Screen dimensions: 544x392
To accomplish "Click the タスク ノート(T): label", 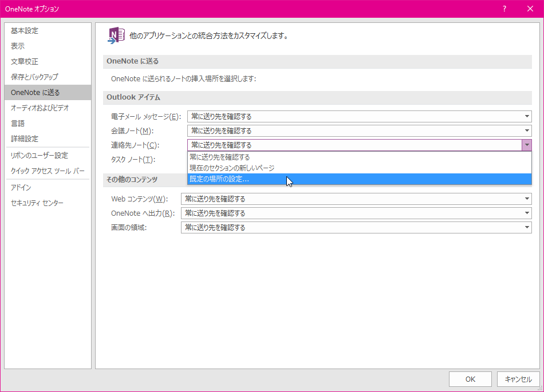I will [133, 160].
